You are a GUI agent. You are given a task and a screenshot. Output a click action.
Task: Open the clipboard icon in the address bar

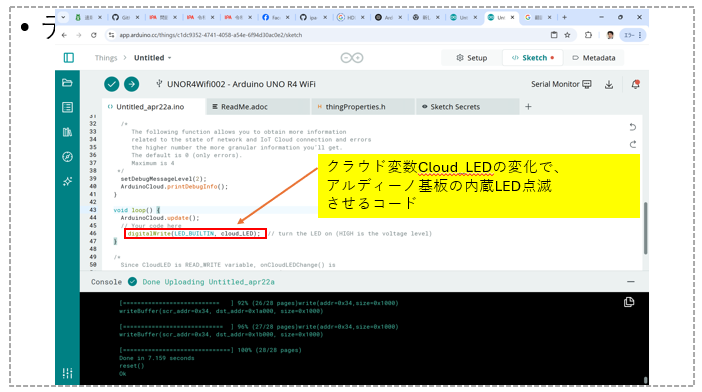click(x=554, y=35)
